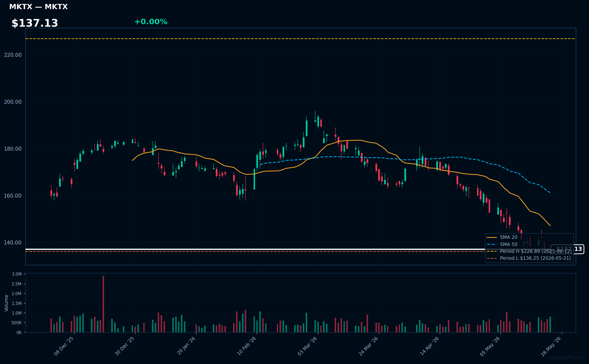
Task: Click the 500K volume axis label
Action: click(17, 323)
